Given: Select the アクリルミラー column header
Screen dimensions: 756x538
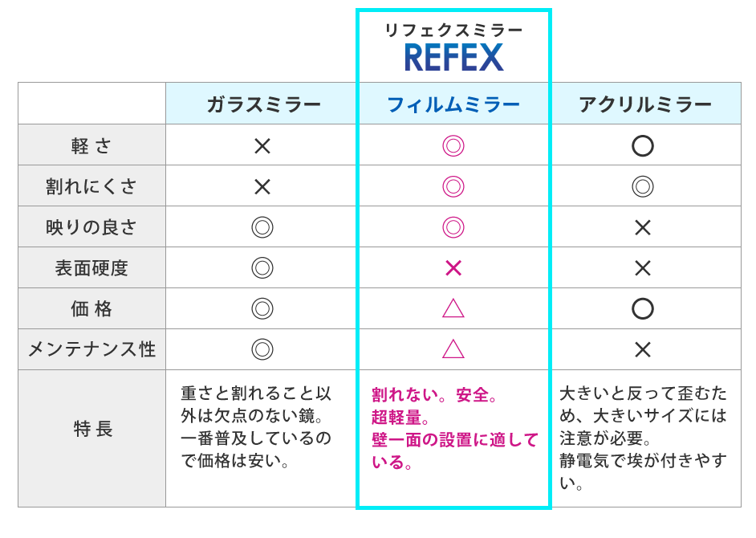Looking at the screenshot, I should coord(645,105).
